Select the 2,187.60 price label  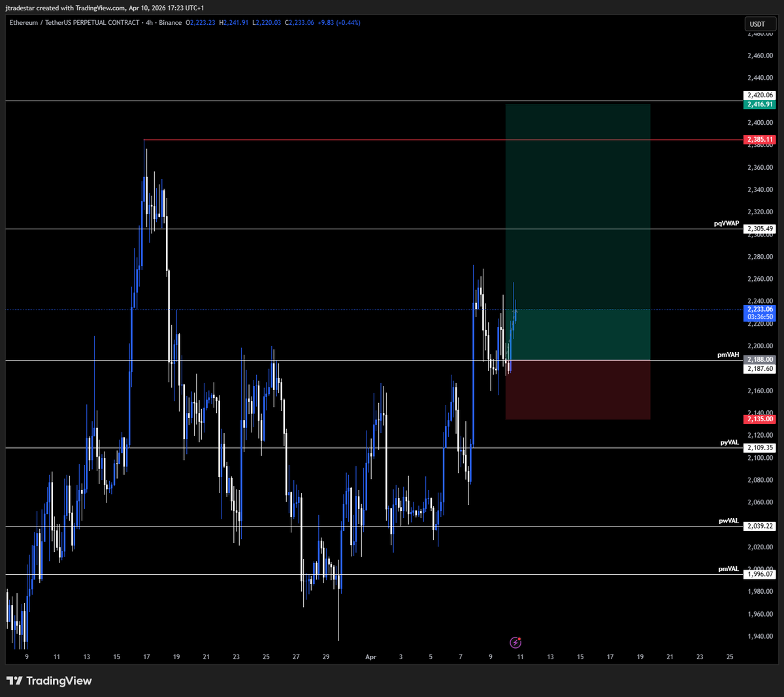pos(760,369)
